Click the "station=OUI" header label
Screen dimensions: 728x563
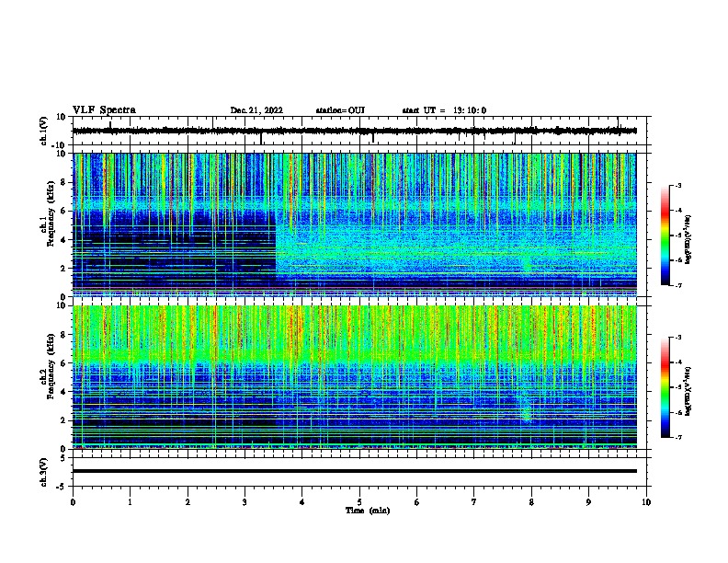pyautogui.click(x=340, y=110)
